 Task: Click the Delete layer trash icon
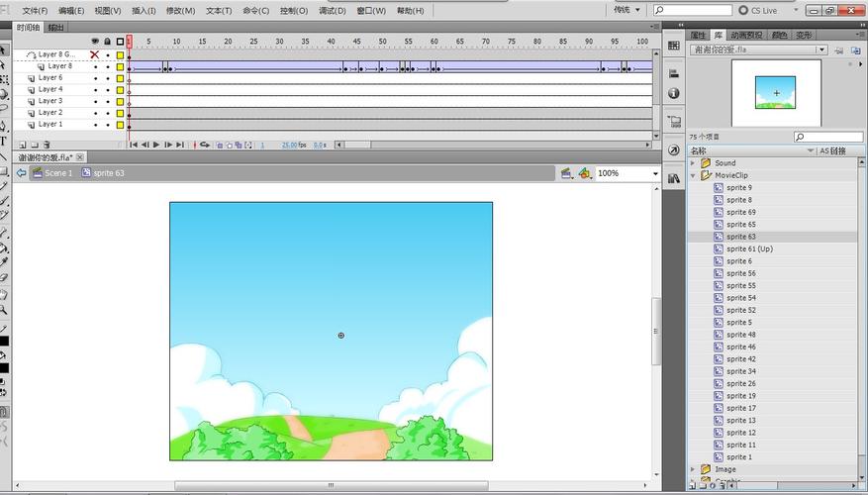pos(47,145)
